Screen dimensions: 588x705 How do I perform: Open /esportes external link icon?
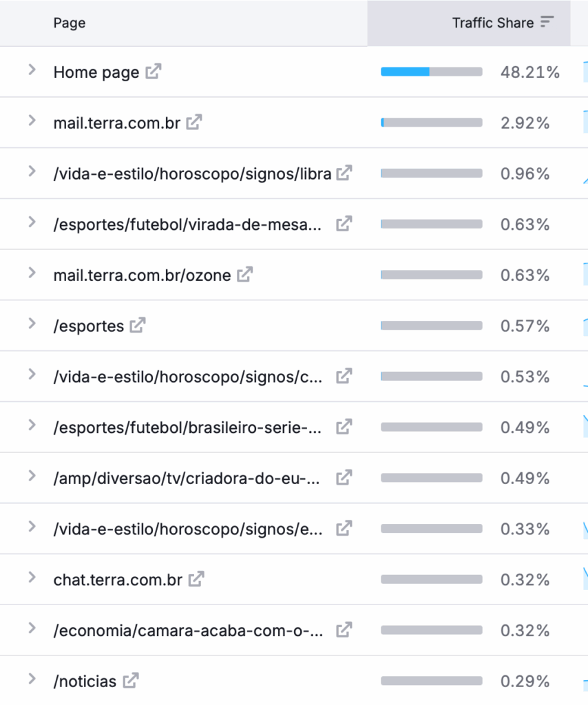coord(138,325)
